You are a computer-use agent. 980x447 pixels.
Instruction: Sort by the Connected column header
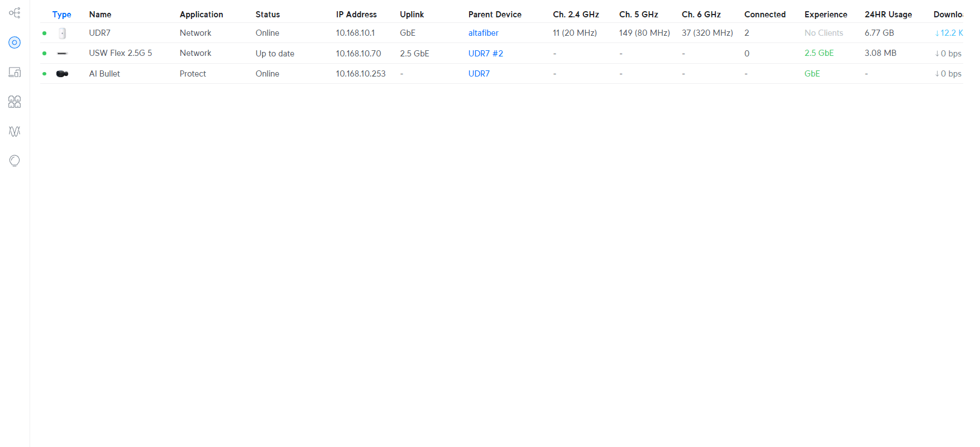(765, 15)
